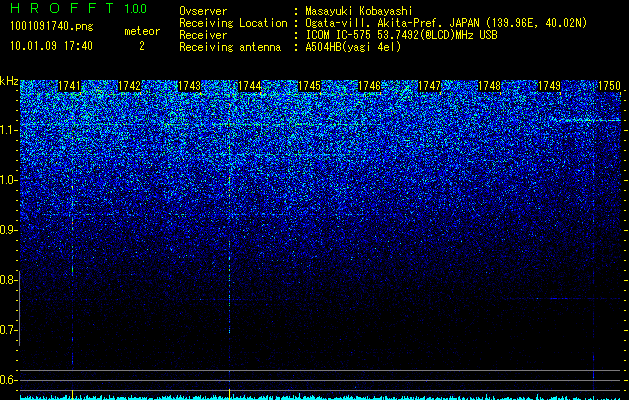Click receiver value ICOM IC-575 53.7492 MHz USB

tap(401, 35)
